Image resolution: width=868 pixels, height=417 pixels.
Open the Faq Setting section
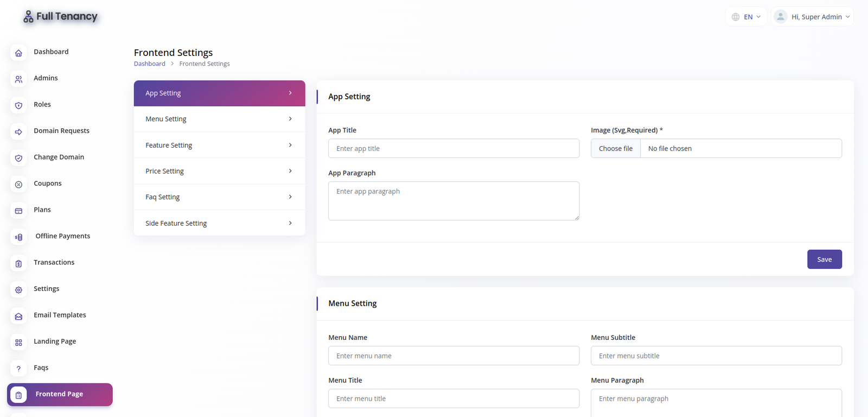tap(219, 197)
